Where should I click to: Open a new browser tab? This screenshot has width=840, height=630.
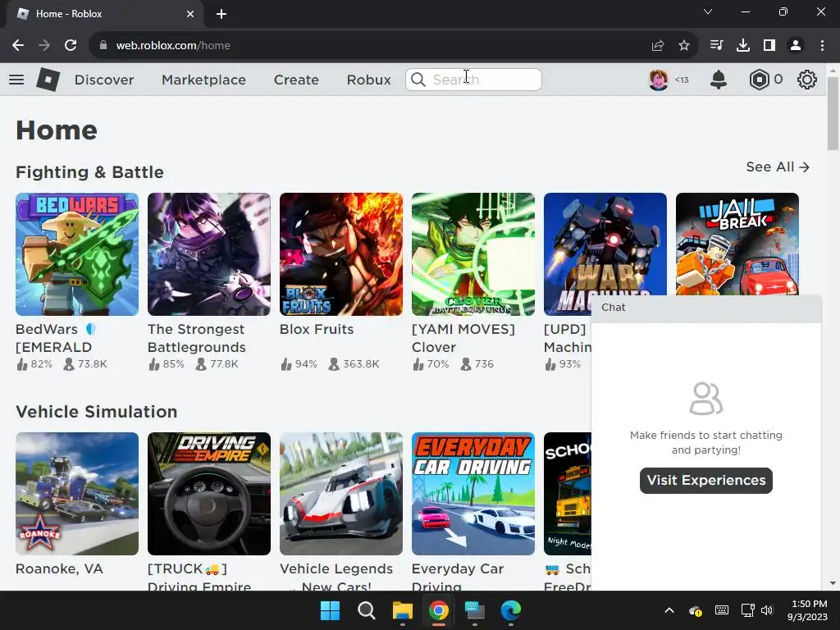[x=221, y=14]
